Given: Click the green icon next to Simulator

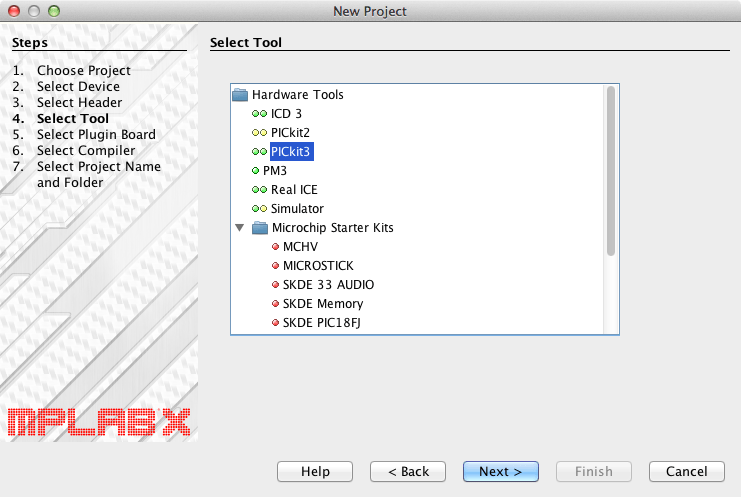Looking at the screenshot, I should 259,209.
